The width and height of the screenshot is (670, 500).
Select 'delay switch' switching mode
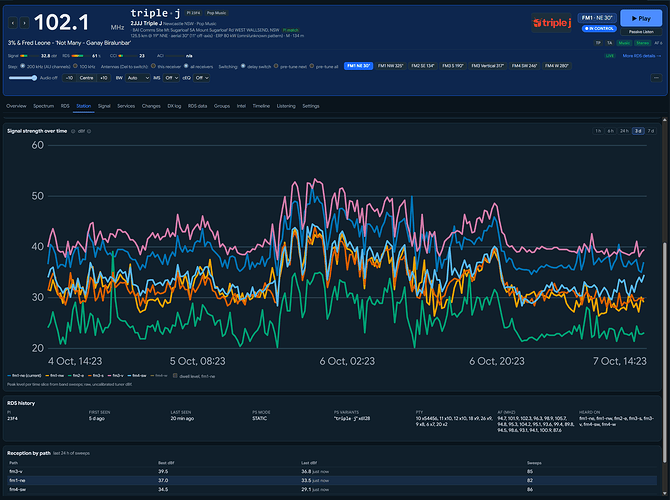(x=243, y=66)
